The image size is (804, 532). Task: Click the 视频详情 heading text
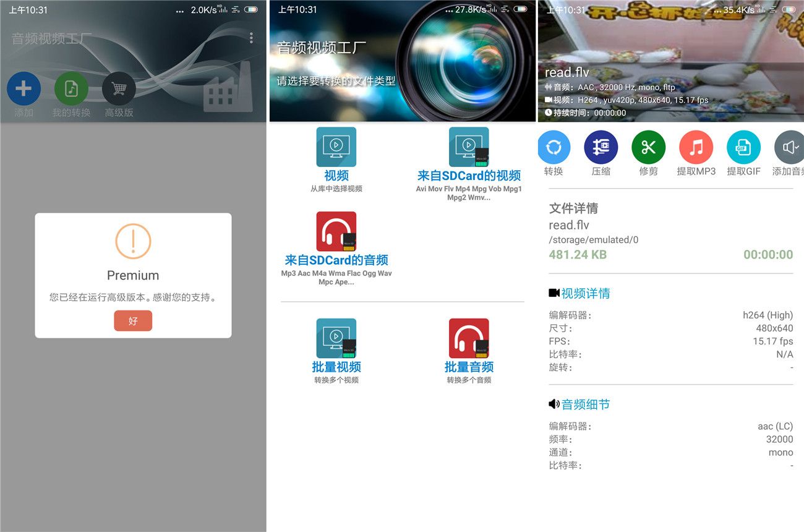pos(586,293)
